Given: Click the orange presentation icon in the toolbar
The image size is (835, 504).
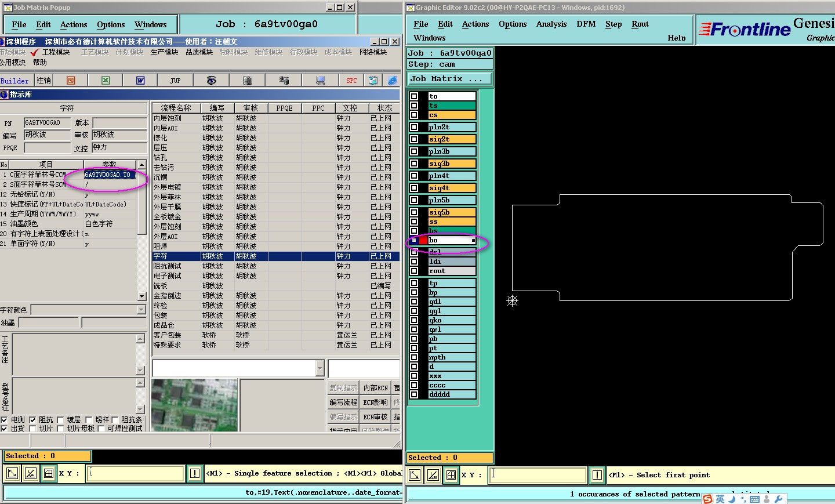Looking at the screenshot, I should (x=71, y=81).
